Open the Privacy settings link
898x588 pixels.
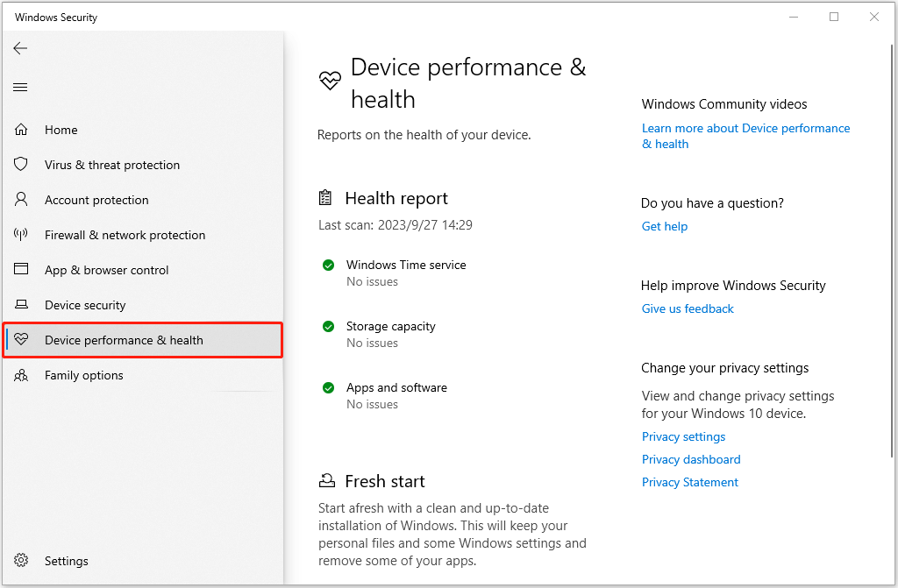click(x=683, y=436)
